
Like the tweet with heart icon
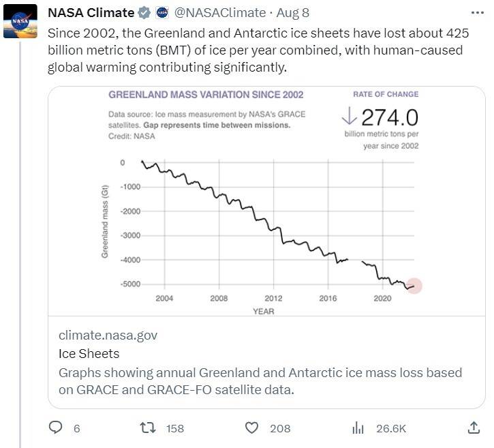click(252, 428)
